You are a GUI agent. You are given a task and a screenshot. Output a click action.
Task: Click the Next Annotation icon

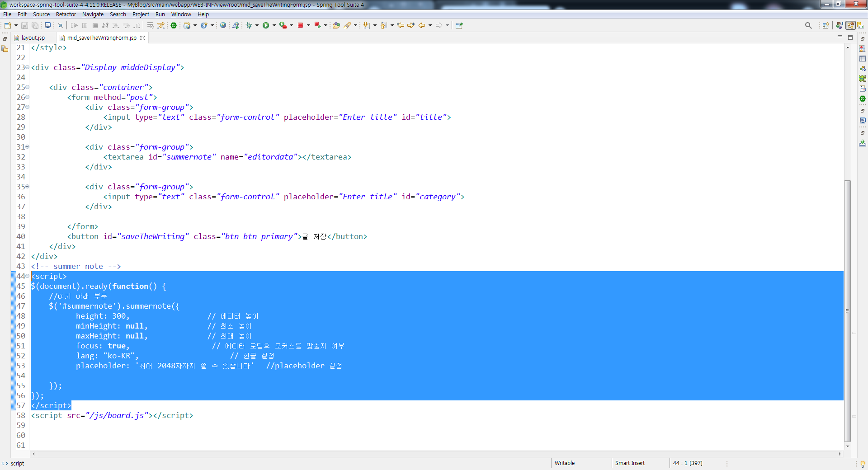pos(367,25)
